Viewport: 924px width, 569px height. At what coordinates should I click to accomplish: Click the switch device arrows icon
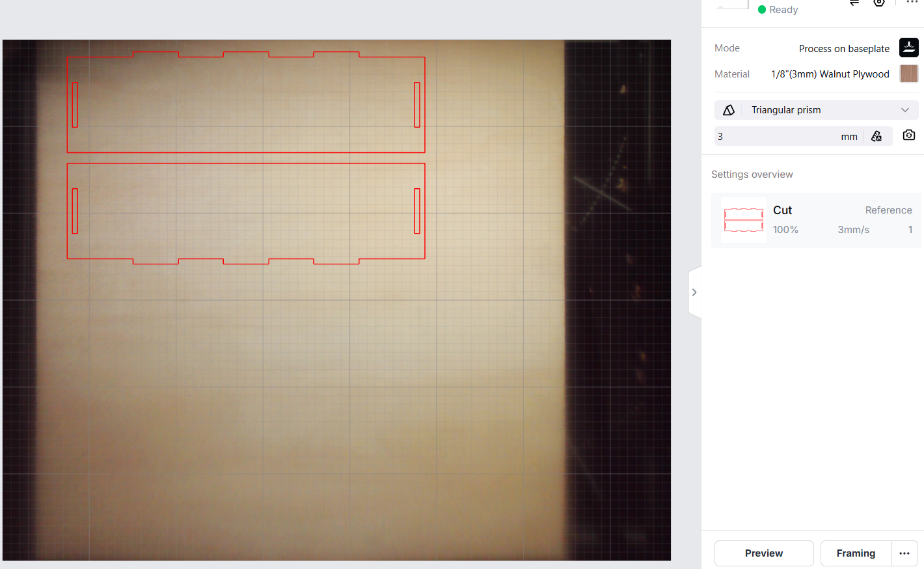[x=854, y=3]
